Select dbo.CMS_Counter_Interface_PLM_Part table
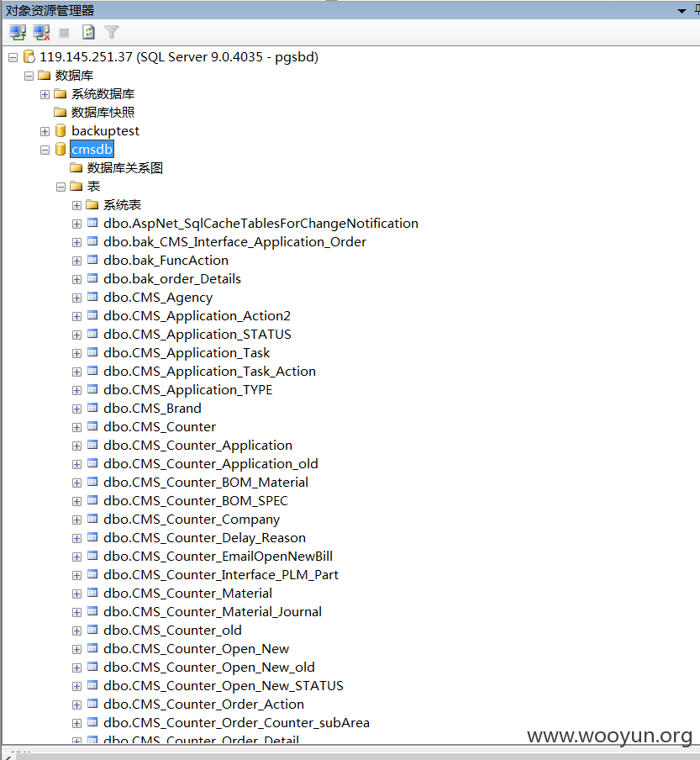The image size is (700, 760). click(221, 575)
